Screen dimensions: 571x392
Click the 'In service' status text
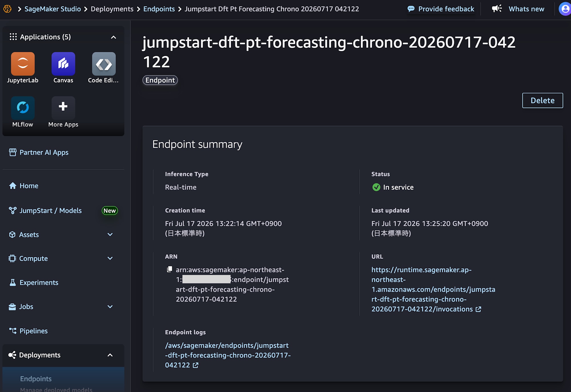(398, 187)
